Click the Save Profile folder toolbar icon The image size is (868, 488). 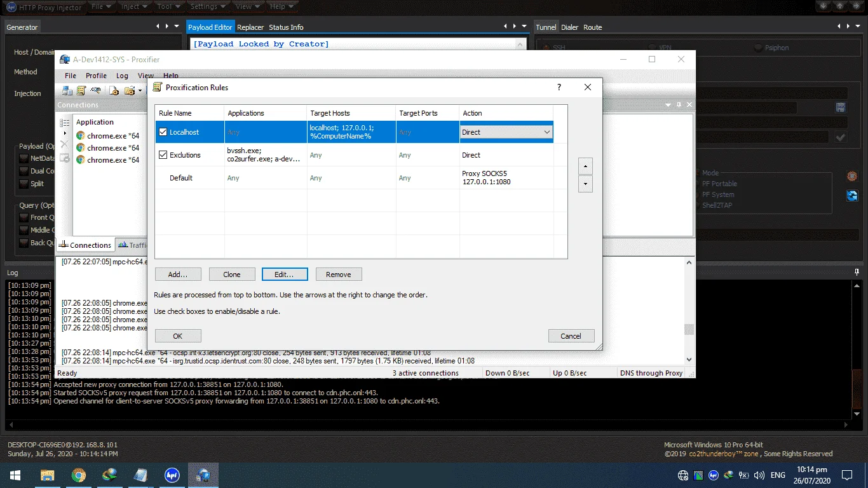click(130, 91)
